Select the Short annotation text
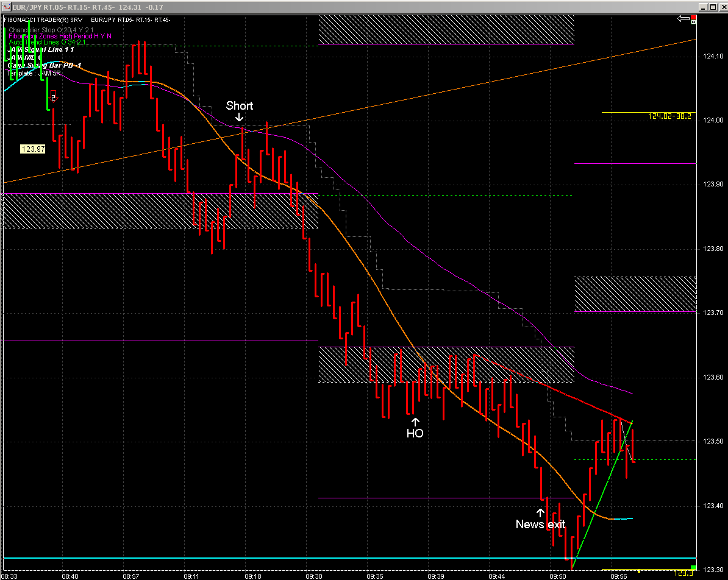 click(x=240, y=105)
